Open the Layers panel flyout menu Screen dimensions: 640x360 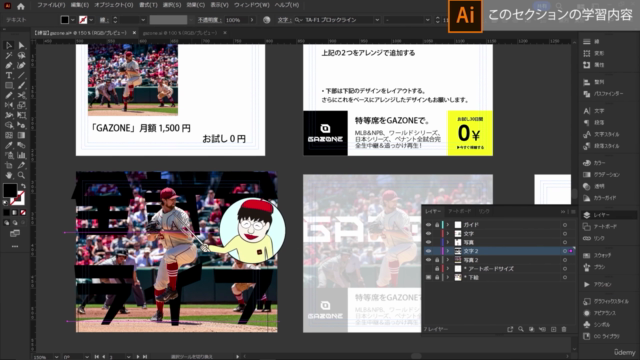(x=573, y=211)
